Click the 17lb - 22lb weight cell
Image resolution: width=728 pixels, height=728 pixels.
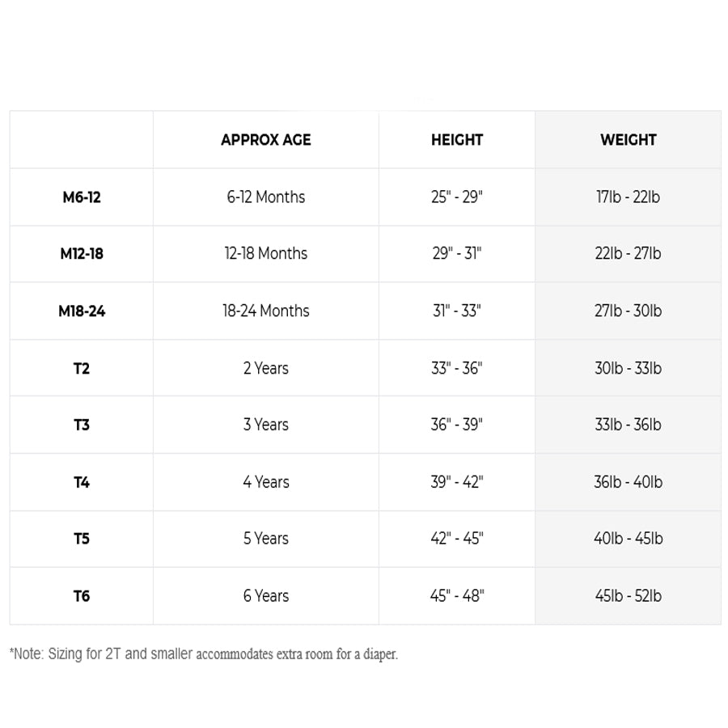[x=628, y=197]
